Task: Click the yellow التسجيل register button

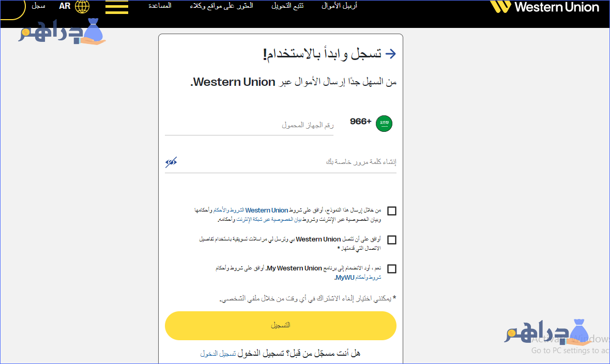Action: [281, 325]
